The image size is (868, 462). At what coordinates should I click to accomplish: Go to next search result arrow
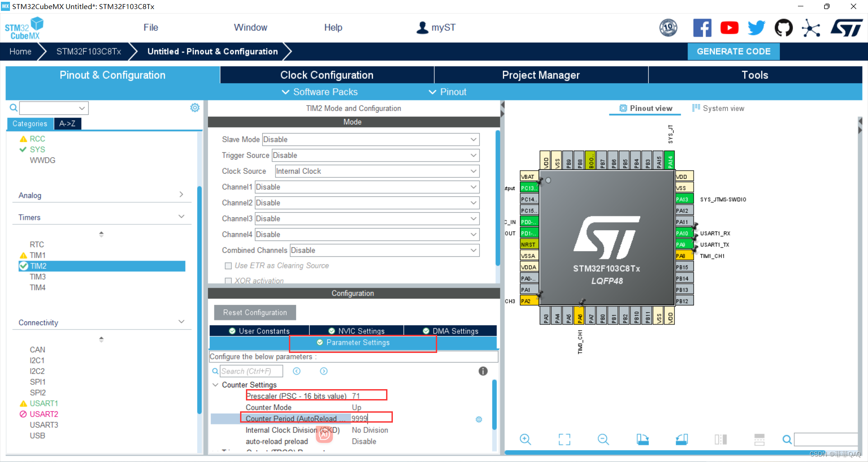coord(324,371)
